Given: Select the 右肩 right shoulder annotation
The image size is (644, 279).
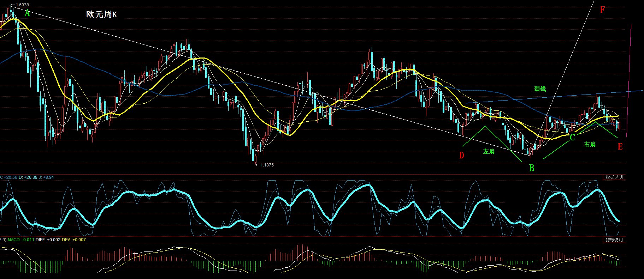Looking at the screenshot, I should click(590, 144).
